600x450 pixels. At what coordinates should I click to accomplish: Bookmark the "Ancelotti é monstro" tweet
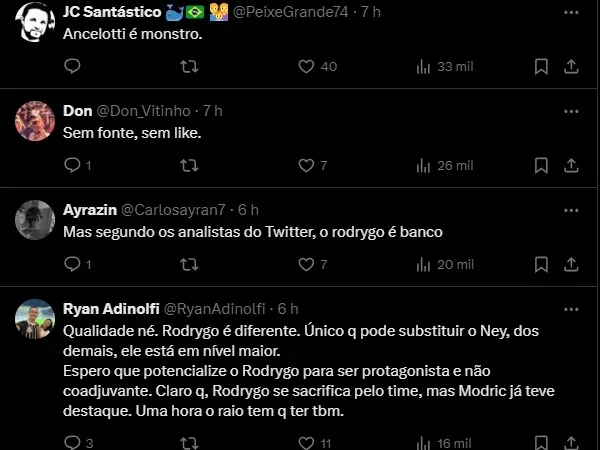pyautogui.click(x=541, y=66)
